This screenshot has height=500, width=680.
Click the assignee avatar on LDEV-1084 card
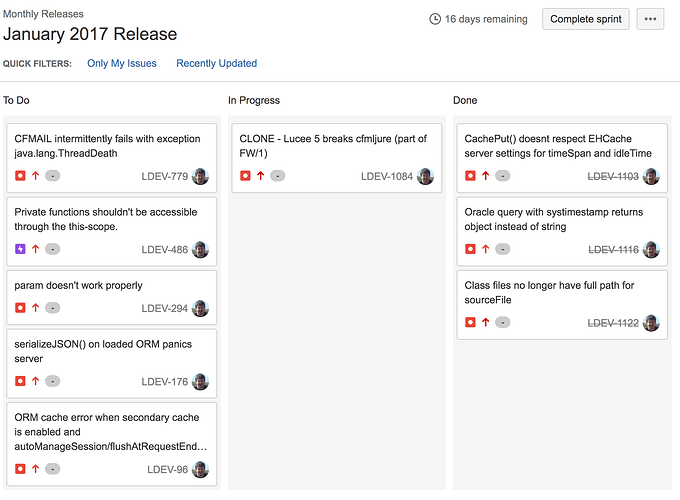click(x=425, y=176)
